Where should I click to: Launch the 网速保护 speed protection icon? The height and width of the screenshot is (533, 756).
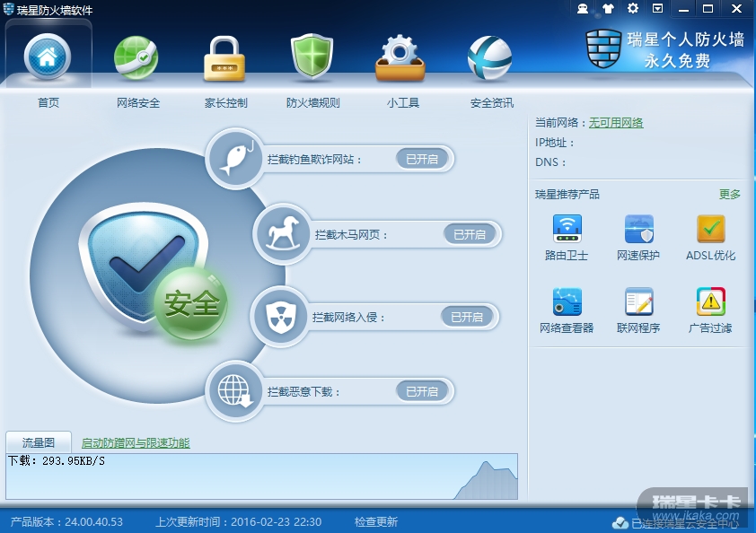(639, 229)
